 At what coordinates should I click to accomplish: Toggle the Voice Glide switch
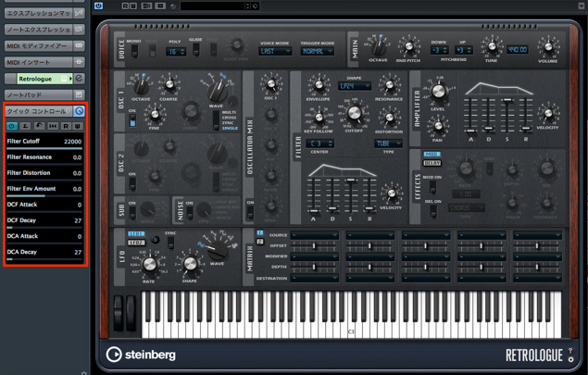(x=195, y=49)
